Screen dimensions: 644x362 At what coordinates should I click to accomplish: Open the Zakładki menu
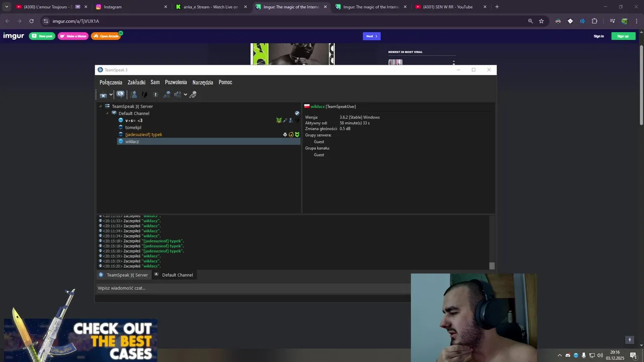136,82
